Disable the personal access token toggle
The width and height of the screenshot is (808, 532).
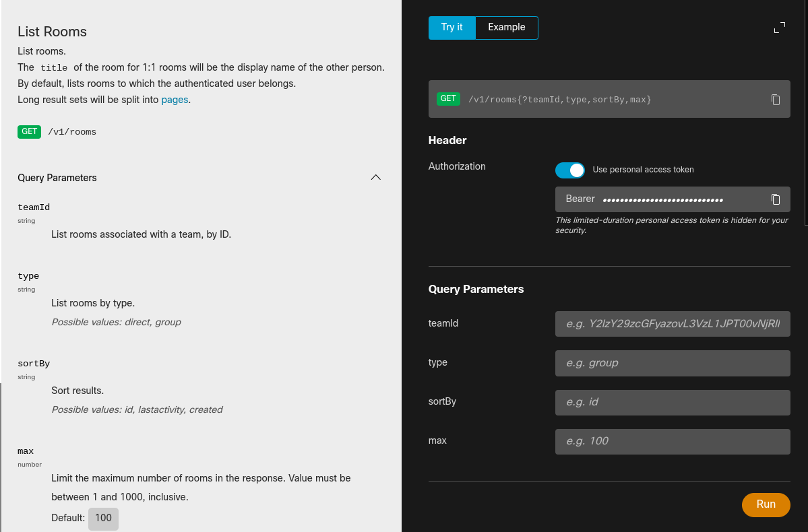pyautogui.click(x=570, y=170)
